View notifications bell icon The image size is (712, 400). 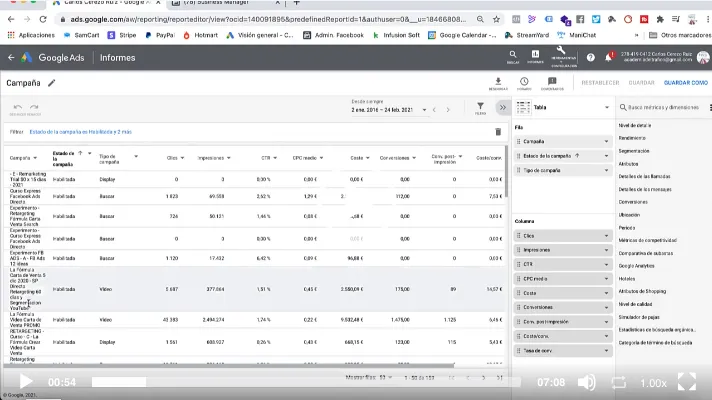click(x=608, y=58)
